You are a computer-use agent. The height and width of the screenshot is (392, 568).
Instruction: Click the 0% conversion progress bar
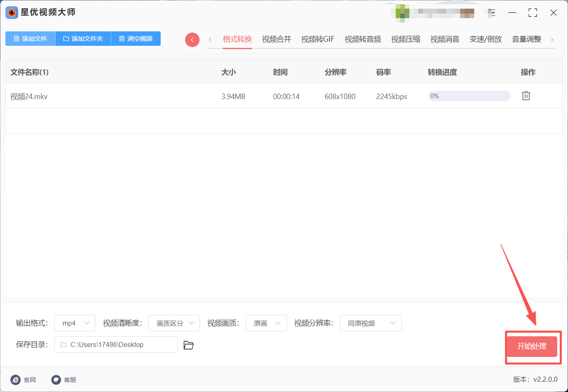coord(469,96)
